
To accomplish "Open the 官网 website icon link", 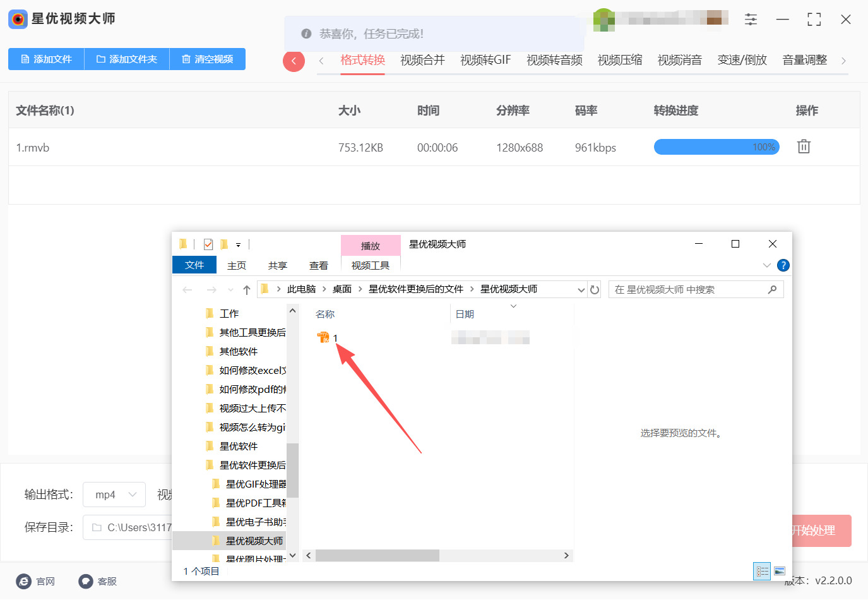I will coord(23,581).
